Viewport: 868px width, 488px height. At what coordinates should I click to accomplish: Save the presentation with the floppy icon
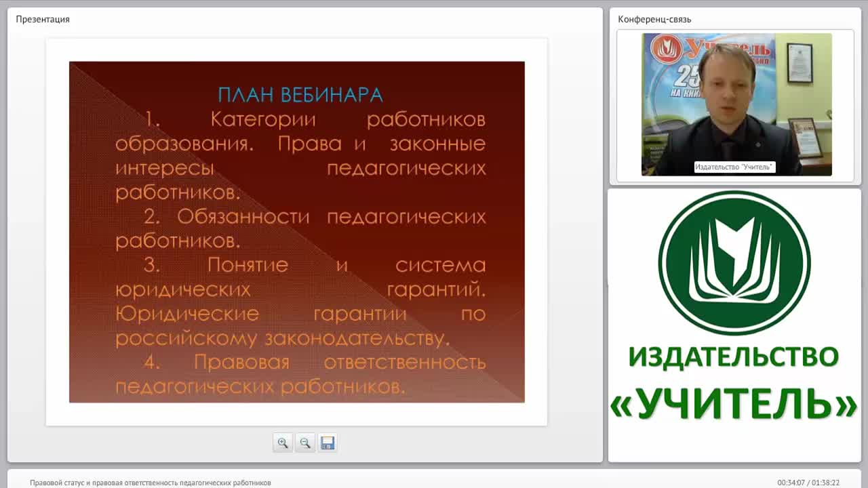[x=328, y=443]
